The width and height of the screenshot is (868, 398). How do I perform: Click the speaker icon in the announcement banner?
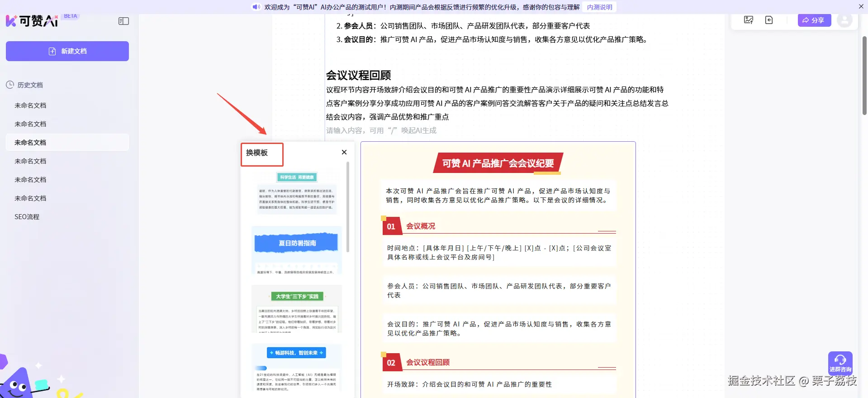point(256,7)
